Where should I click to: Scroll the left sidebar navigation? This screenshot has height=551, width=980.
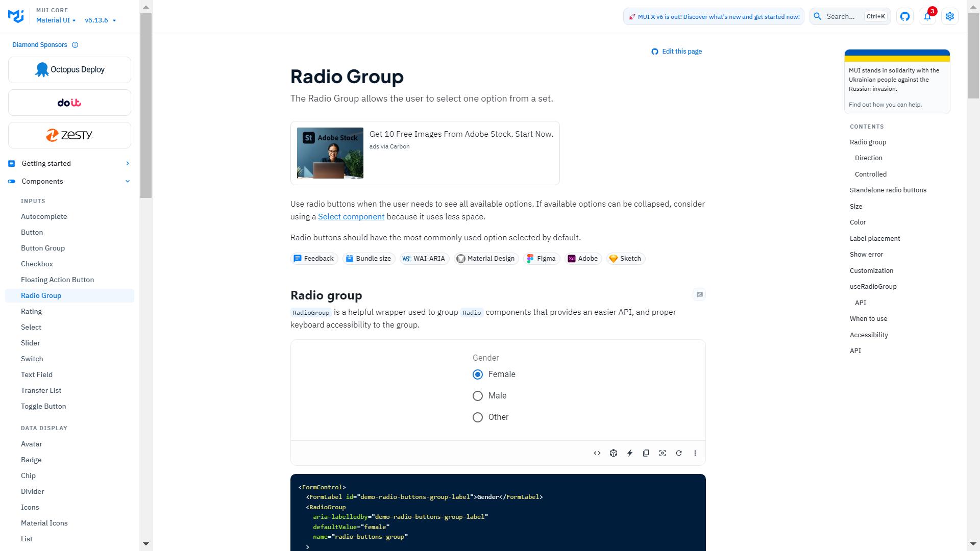pos(145,543)
